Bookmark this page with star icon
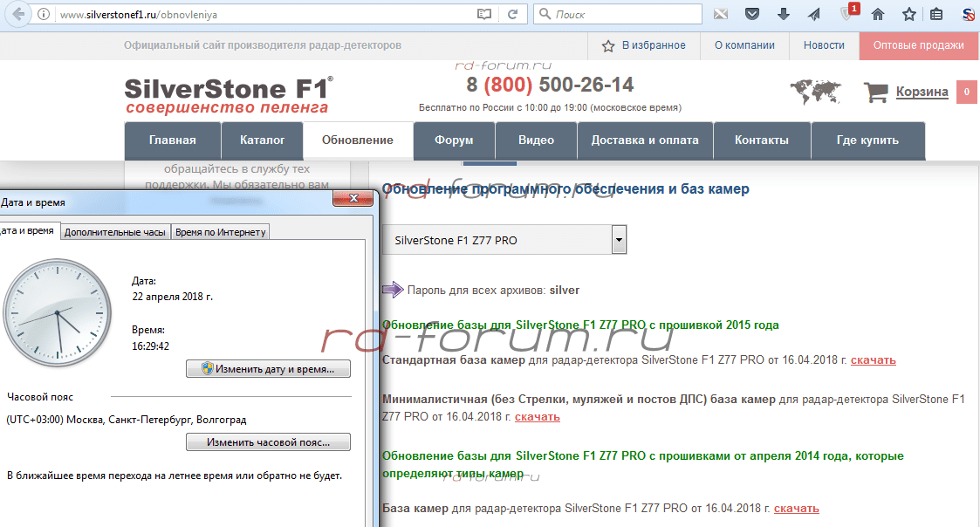The image size is (980, 527). pos(908,14)
